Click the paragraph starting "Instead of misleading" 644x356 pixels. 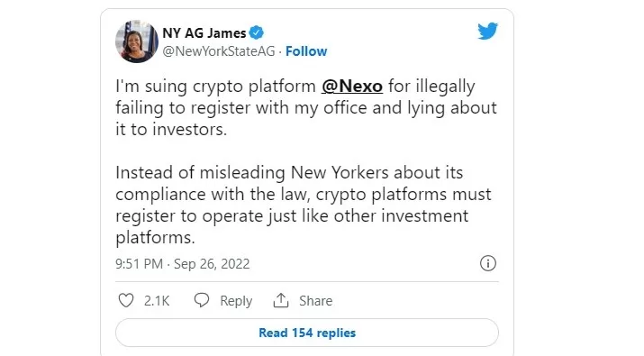304,205
